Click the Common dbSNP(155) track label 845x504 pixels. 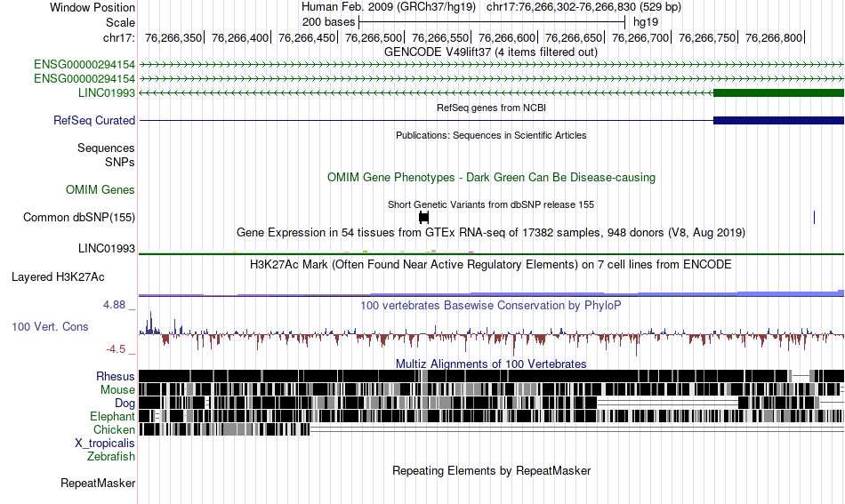click(78, 218)
